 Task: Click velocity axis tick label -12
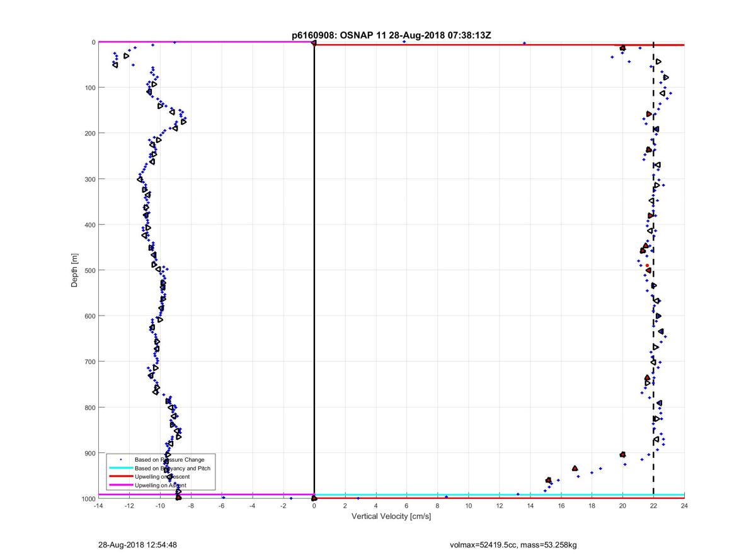click(x=129, y=505)
